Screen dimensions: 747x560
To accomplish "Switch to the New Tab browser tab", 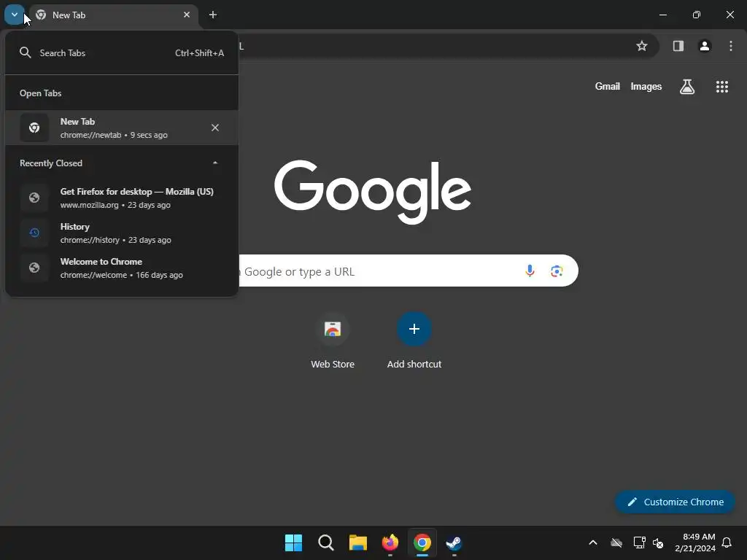I will coord(113,15).
